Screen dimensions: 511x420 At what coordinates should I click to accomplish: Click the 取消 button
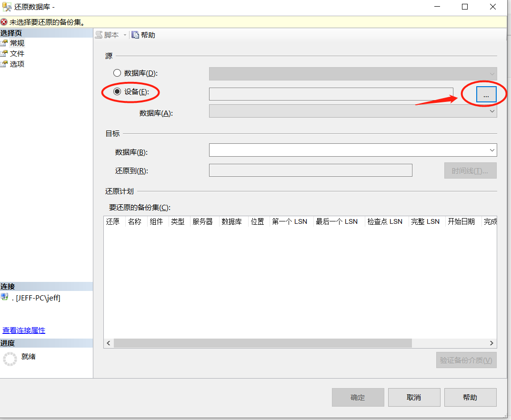(x=414, y=397)
